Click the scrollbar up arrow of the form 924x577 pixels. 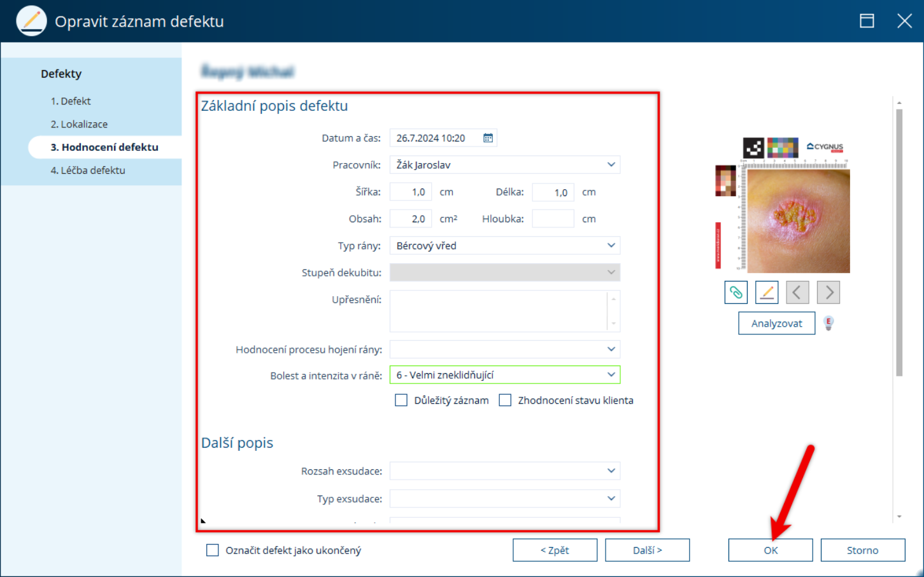[x=899, y=103]
